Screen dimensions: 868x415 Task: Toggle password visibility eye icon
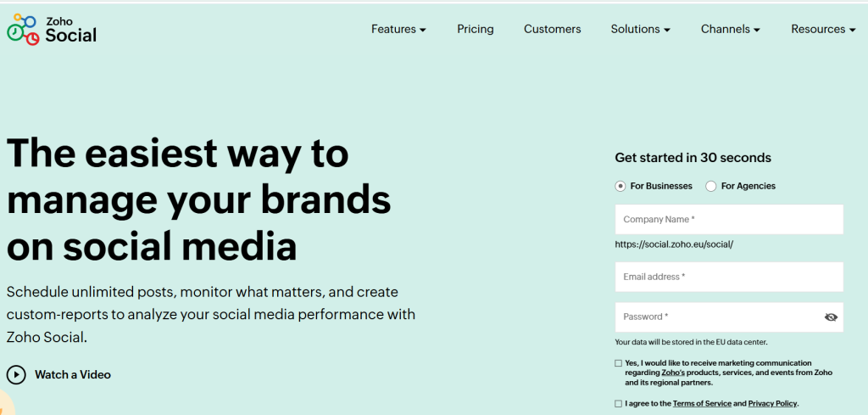831,317
